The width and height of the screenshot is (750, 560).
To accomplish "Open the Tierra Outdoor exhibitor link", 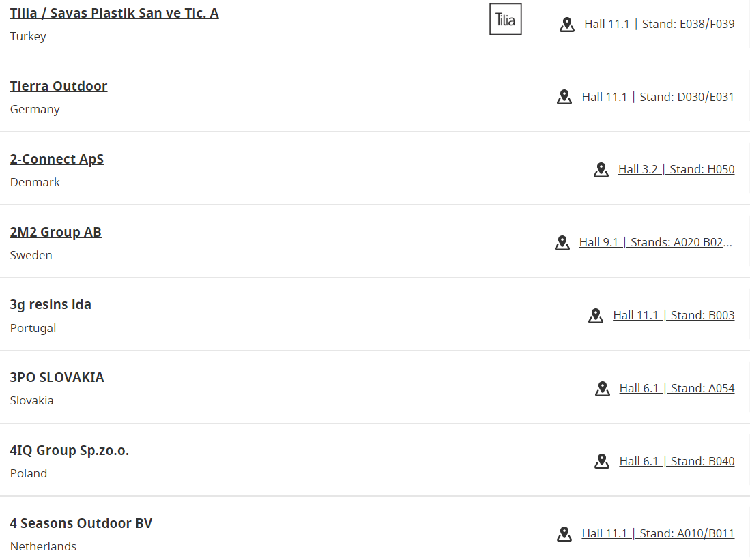I will [59, 86].
